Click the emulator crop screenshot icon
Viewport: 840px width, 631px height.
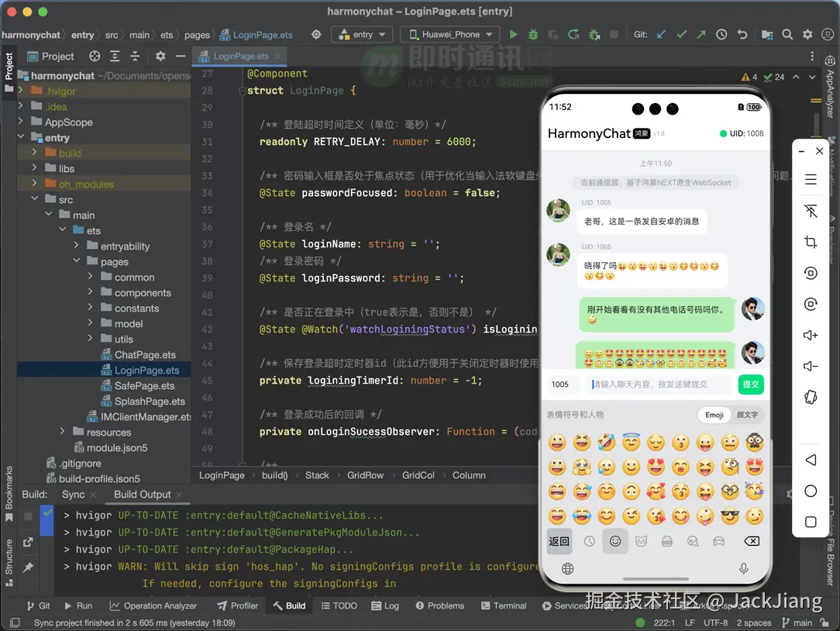point(811,243)
